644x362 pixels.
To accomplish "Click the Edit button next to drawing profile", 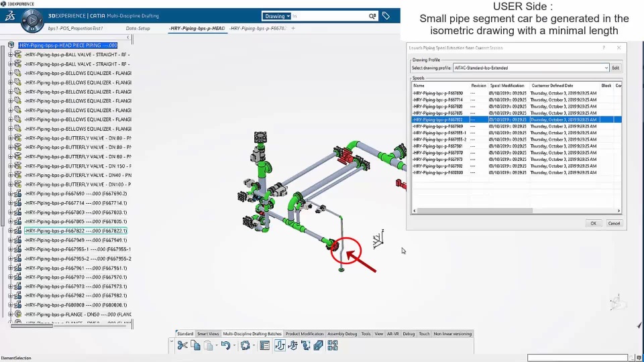I will (615, 68).
